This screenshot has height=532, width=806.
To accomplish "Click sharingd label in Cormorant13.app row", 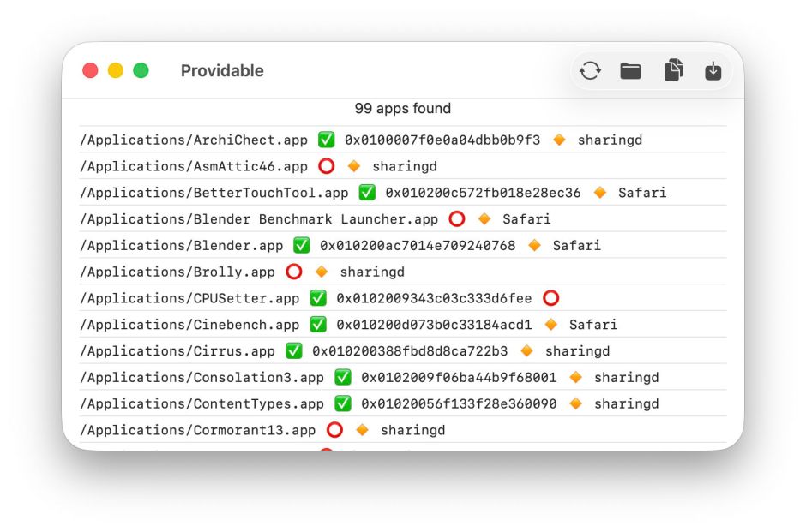I will [x=412, y=430].
